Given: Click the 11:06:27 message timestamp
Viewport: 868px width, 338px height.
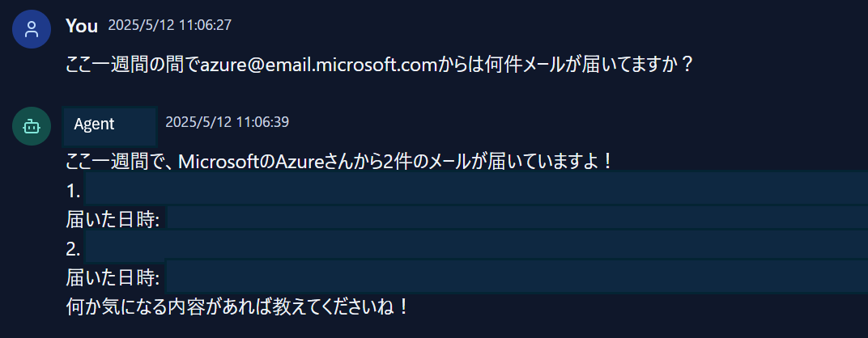Looking at the screenshot, I should coord(170,25).
